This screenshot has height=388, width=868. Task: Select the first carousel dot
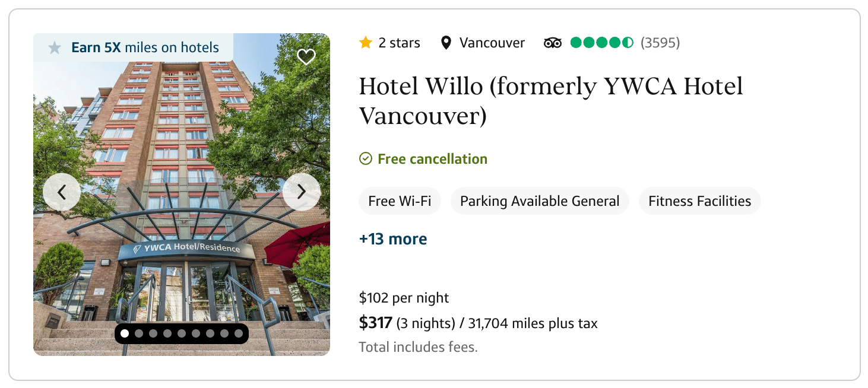tap(125, 333)
